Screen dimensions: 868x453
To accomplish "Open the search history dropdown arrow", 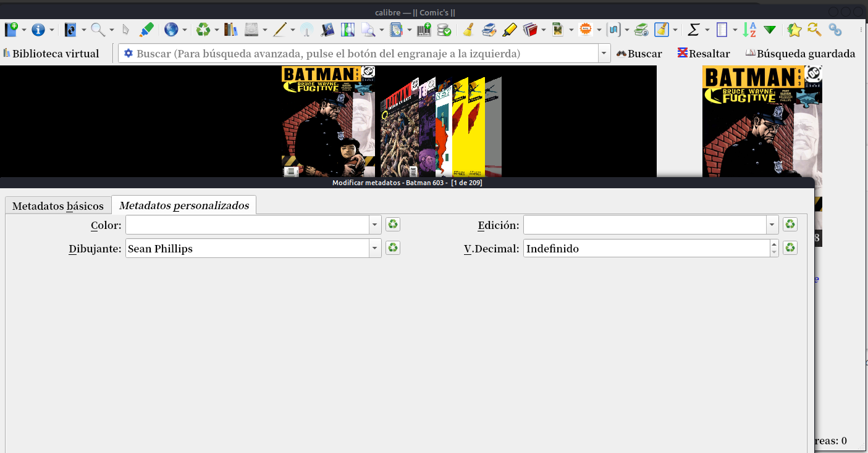I will coord(604,54).
